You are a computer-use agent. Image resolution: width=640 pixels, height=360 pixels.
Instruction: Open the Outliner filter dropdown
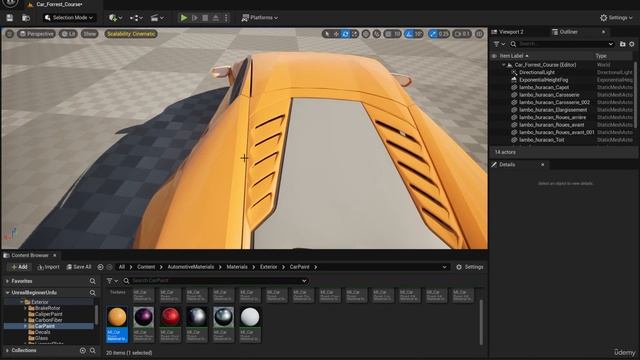(x=499, y=44)
